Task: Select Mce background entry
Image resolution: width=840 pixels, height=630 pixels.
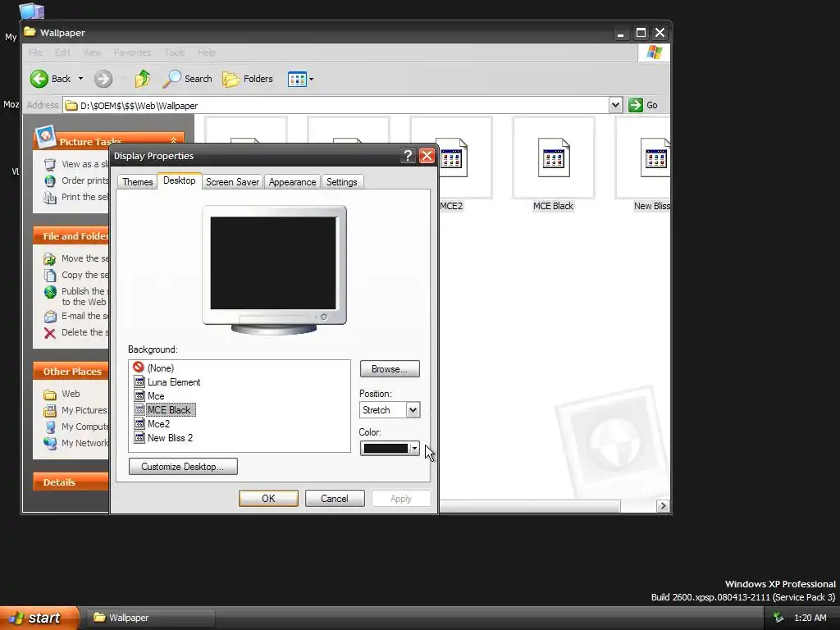Action: coord(156,396)
